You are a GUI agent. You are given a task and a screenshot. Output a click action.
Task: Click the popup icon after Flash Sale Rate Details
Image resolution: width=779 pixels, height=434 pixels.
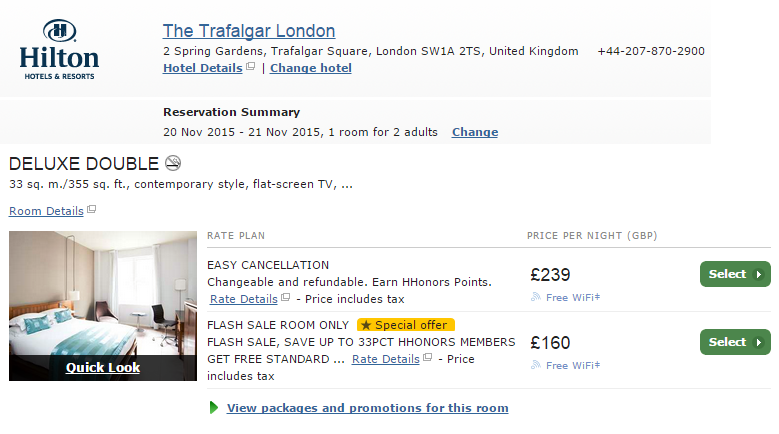(428, 357)
